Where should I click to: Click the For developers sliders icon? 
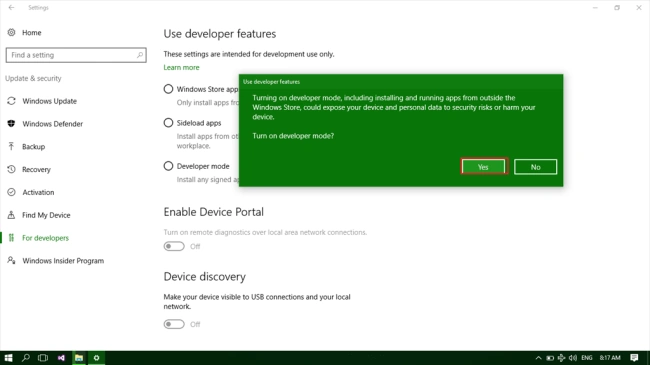[x=11, y=238]
